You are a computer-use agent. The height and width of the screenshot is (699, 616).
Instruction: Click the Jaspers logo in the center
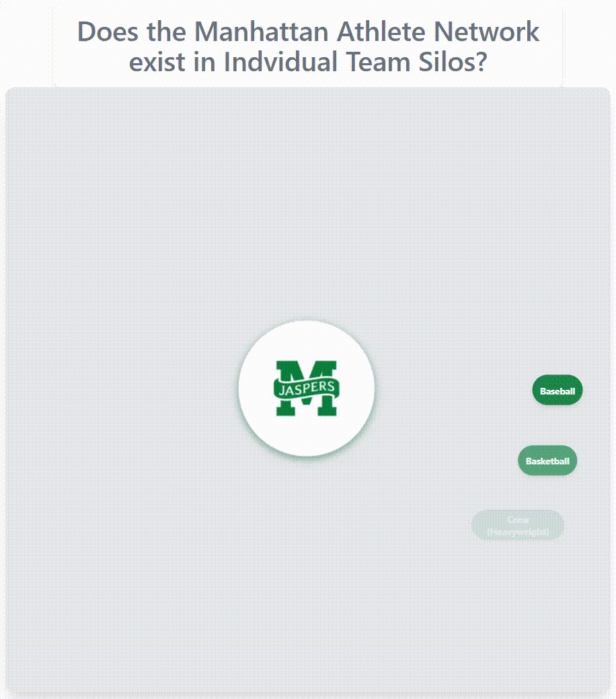click(306, 388)
